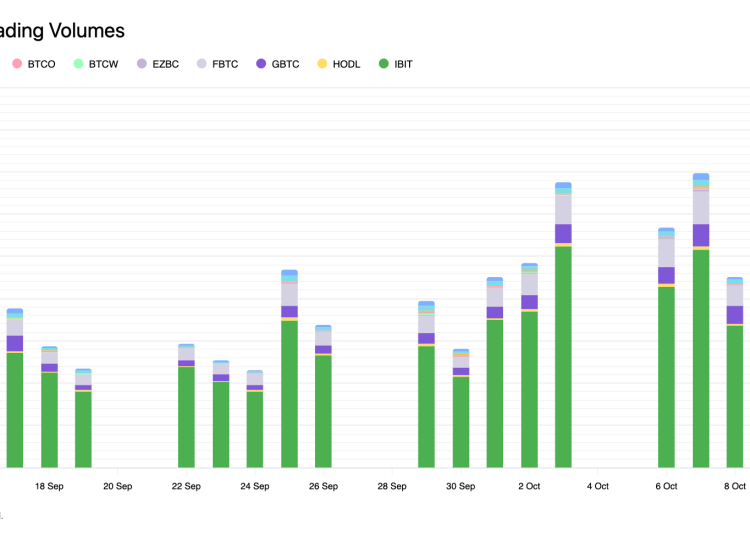The height and width of the screenshot is (536, 750).
Task: Select the green IBIT bar for 3 Oct
Action: click(x=563, y=356)
